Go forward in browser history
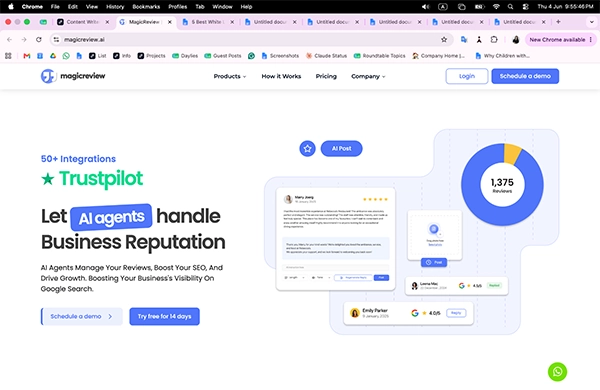This screenshot has height=390, width=600. (x=24, y=39)
